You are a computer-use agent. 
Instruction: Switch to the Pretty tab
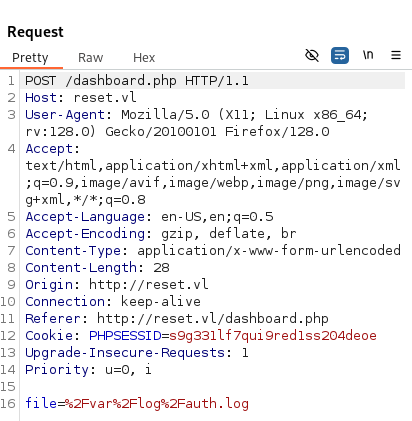(x=30, y=58)
